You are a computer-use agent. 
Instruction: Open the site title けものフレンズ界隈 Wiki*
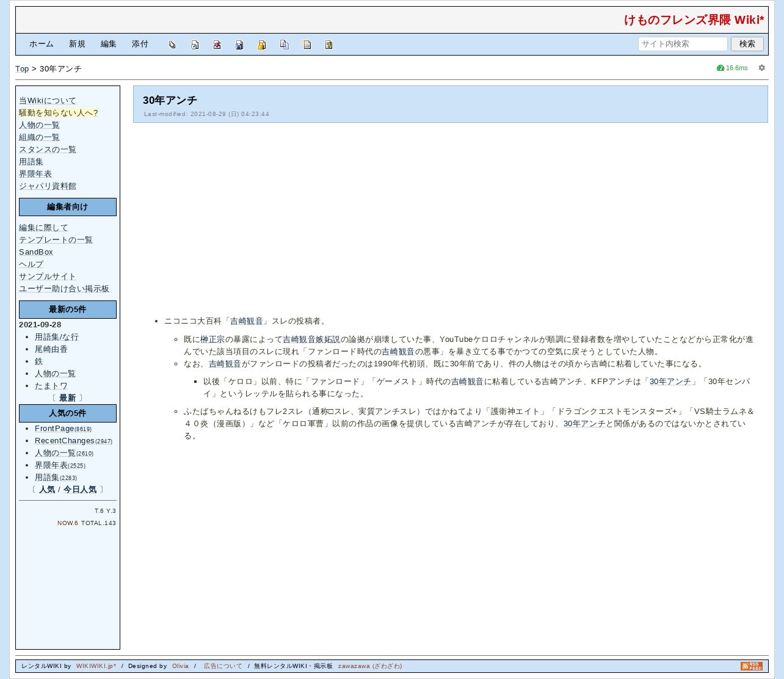694,20
